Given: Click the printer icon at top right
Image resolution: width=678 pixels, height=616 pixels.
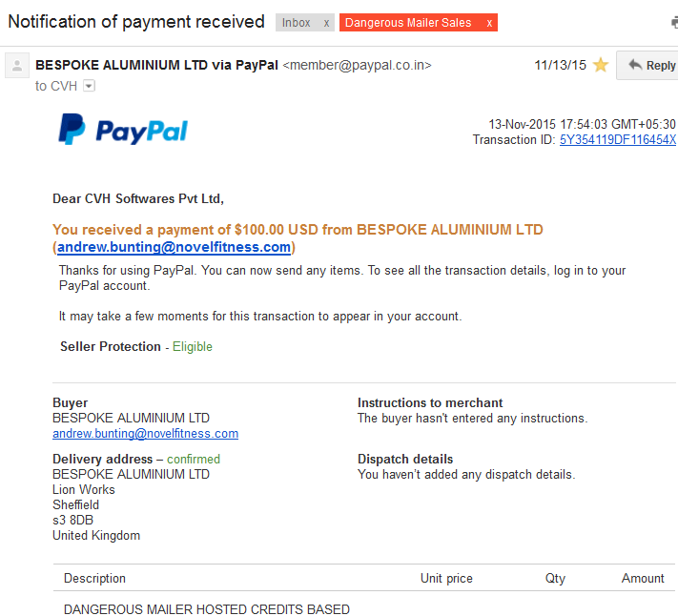Looking at the screenshot, I should (x=674, y=22).
